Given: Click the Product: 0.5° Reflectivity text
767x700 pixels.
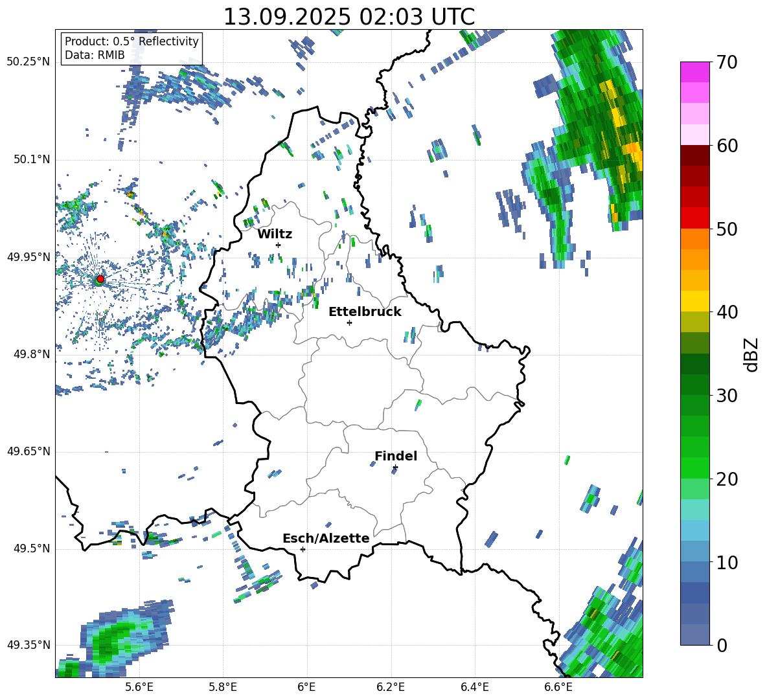Looking at the screenshot, I should tap(132, 41).
